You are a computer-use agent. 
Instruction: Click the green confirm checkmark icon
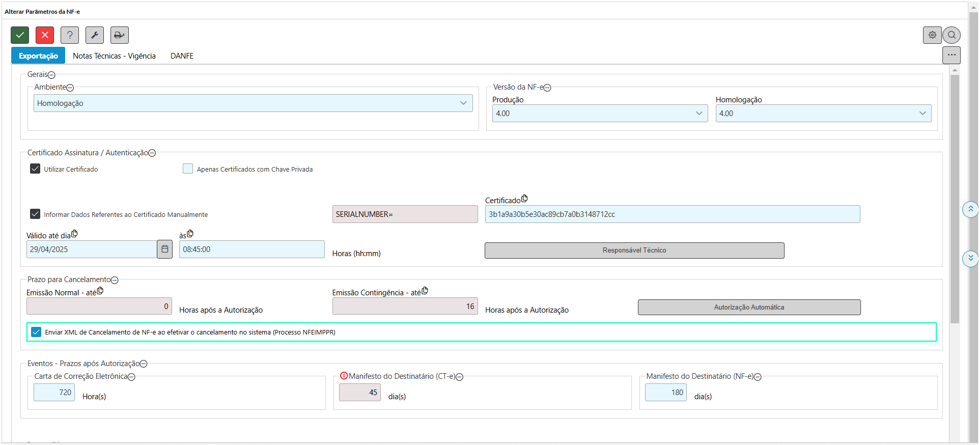(20, 35)
